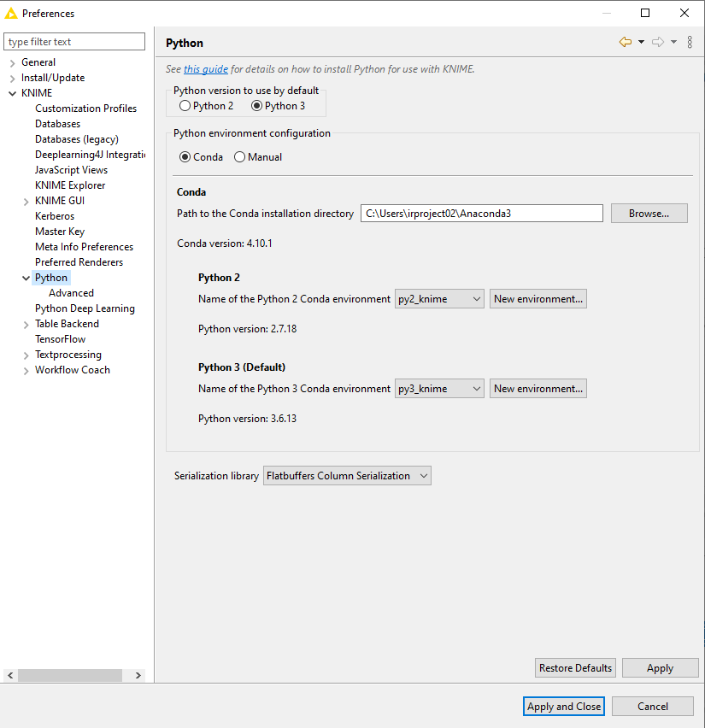This screenshot has height=728, width=705.
Task: Click the 'Python 3 (Default)' heading
Action: point(242,367)
